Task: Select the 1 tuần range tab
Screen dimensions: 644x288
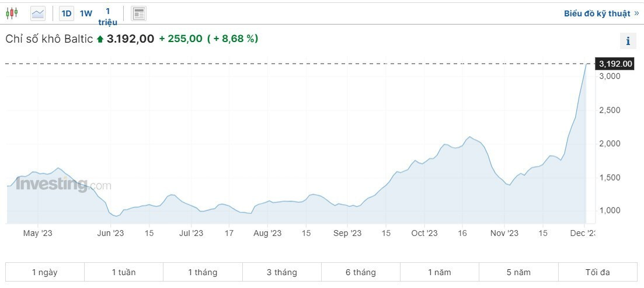Action: tap(124, 272)
